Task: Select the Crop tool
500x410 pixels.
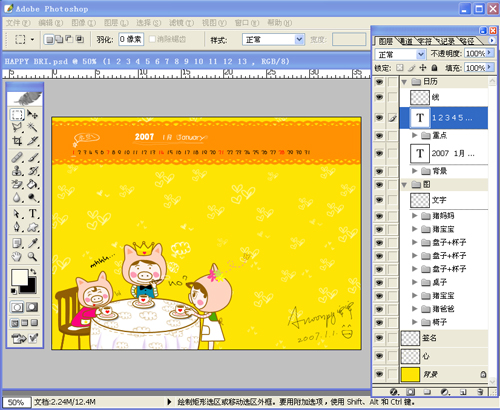Action: (17, 141)
